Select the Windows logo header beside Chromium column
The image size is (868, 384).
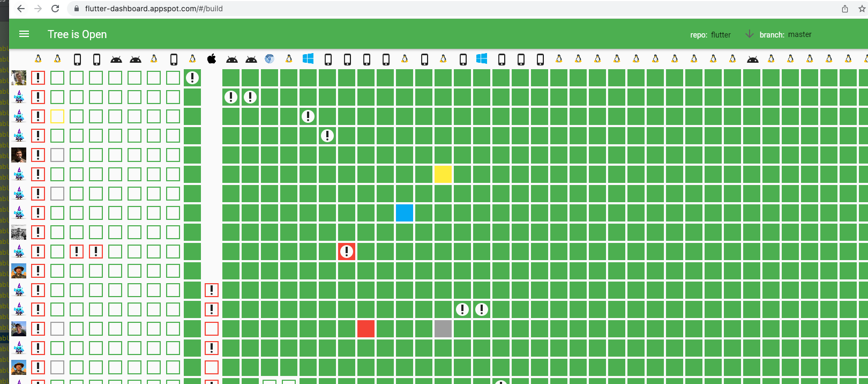308,58
